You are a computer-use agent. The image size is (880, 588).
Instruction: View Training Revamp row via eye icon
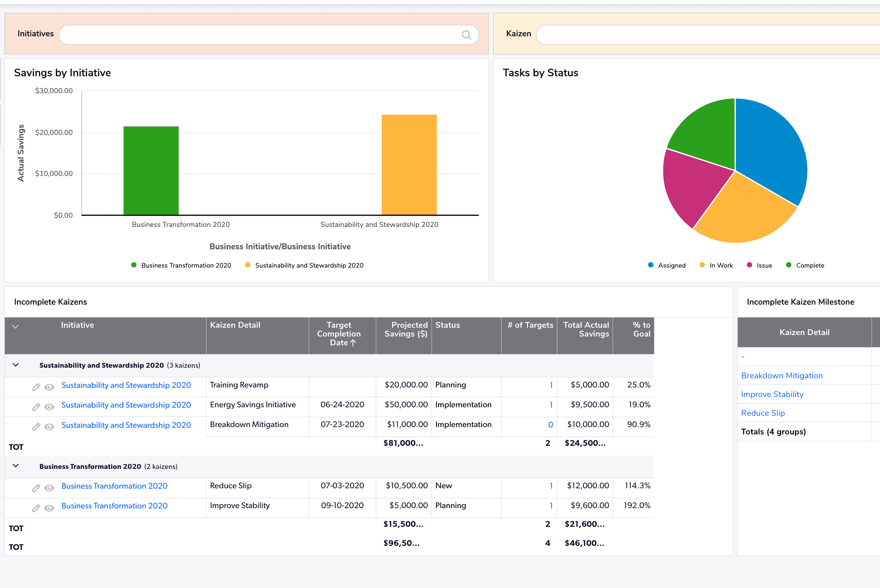pos(49,387)
